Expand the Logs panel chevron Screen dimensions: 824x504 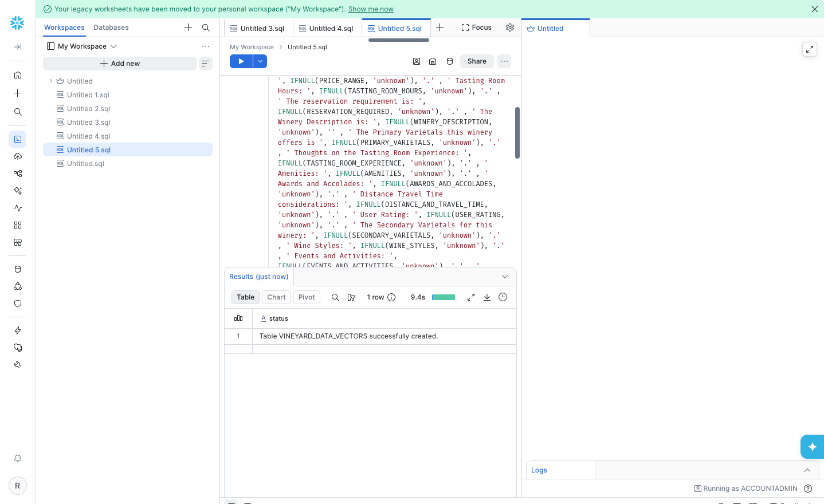(807, 470)
